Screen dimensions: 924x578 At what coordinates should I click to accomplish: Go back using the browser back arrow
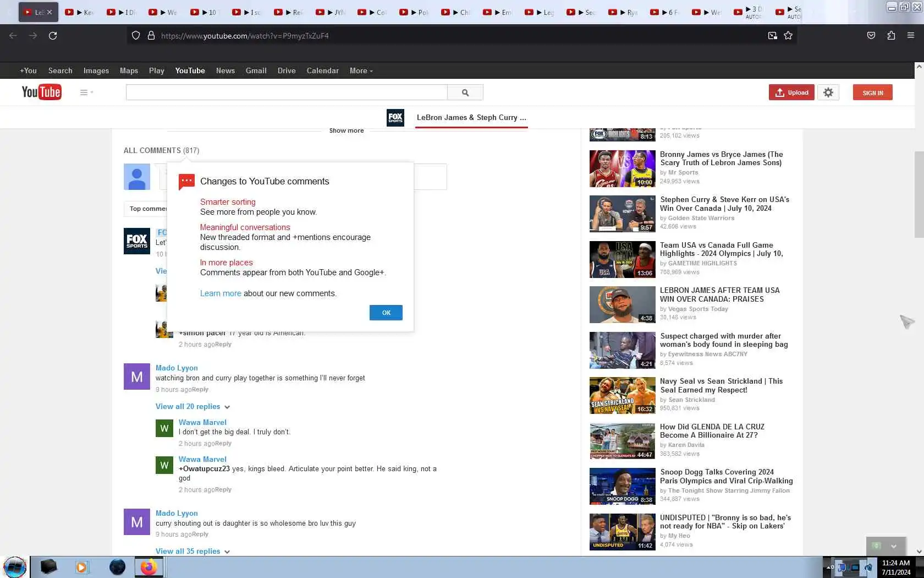(x=13, y=36)
